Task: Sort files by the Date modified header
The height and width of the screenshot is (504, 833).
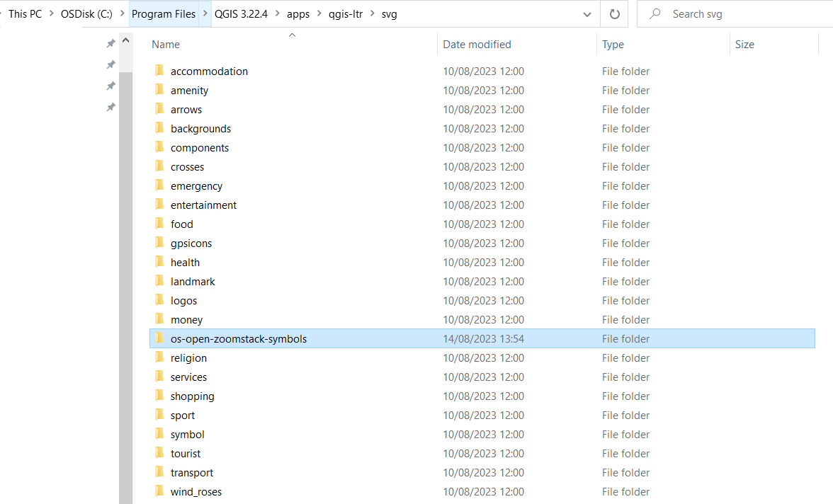Action: (x=477, y=44)
